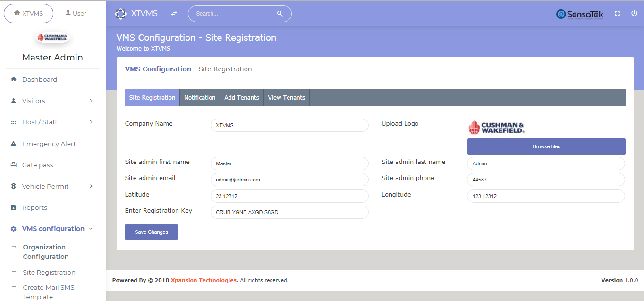Viewport: 644px width, 301px height.
Task: Click the Dashboard home icon in sidebar
Action: tap(13, 79)
